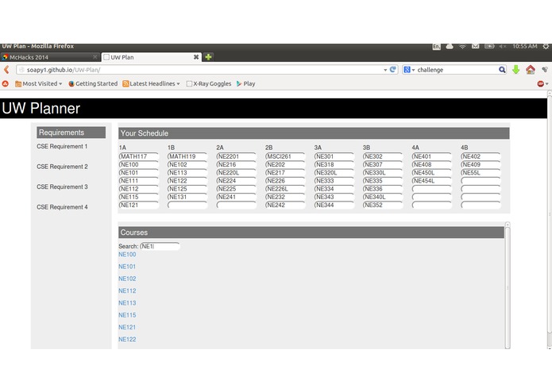Select the NE121 course link
This screenshot has height=392, width=552.
point(127,327)
